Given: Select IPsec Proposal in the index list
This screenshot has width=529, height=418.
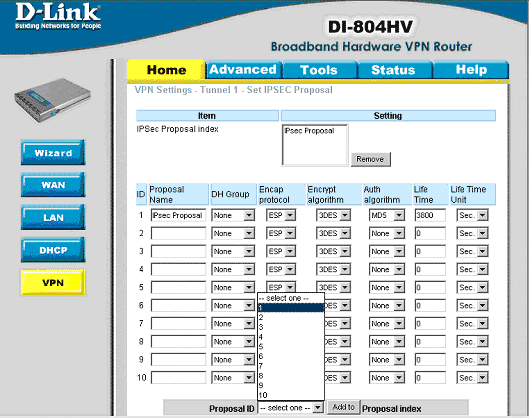Looking at the screenshot, I should pyautogui.click(x=309, y=131).
